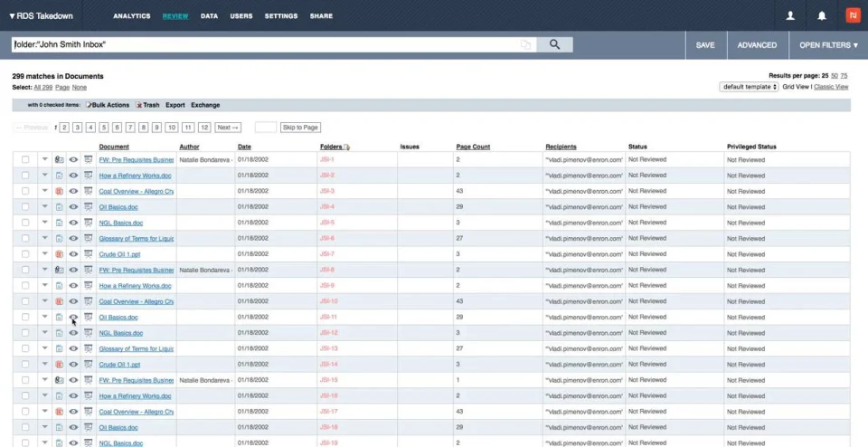868x447 pixels.
Task: Click the skip-to-page number field
Action: 265,128
